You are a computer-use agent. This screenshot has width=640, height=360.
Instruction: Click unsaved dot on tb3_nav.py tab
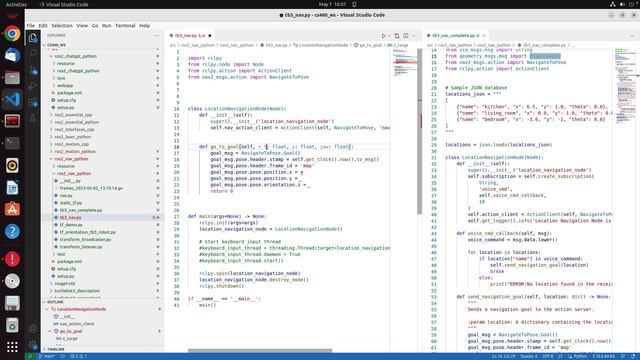(x=210, y=36)
